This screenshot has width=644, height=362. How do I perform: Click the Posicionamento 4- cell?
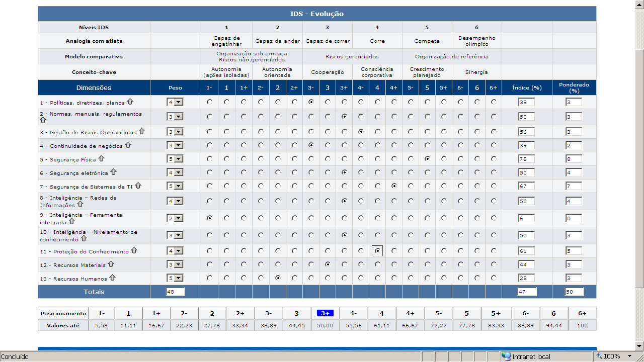353,313
